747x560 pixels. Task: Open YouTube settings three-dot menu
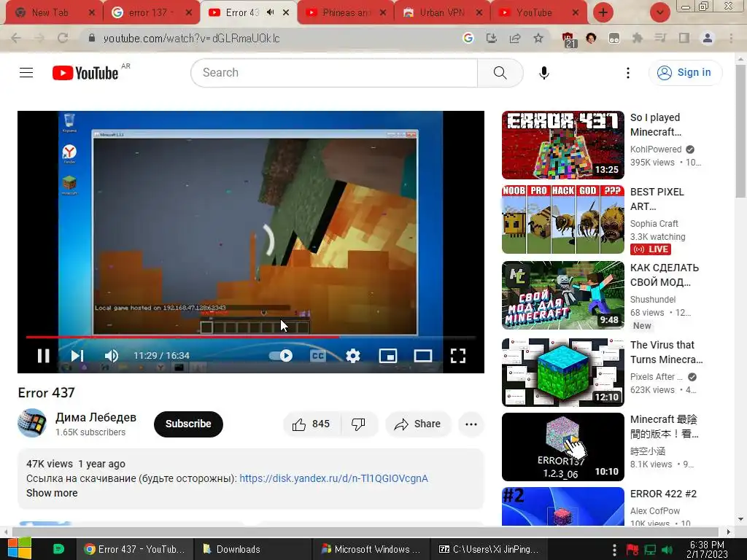click(628, 72)
